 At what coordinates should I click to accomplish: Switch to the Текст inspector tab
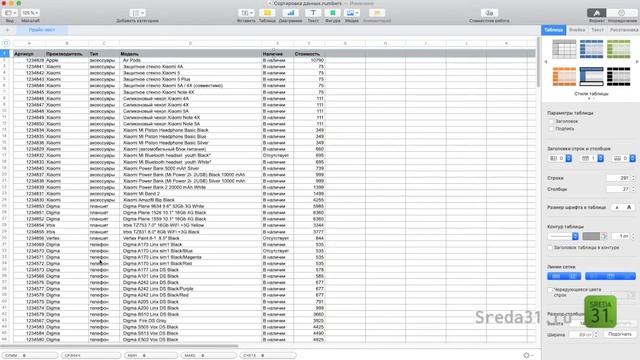(x=597, y=30)
